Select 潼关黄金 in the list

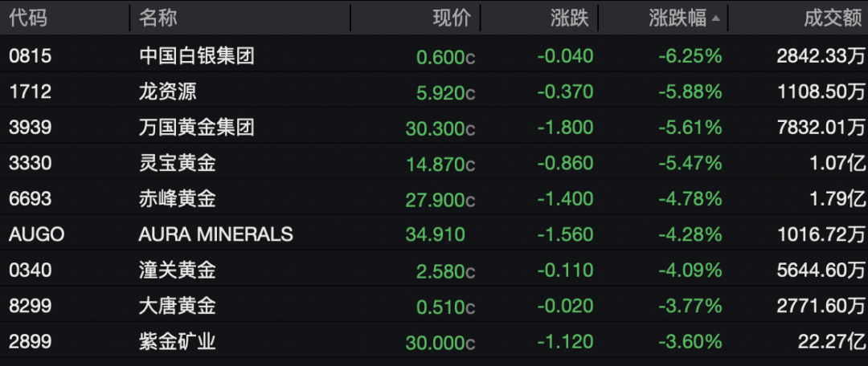(x=178, y=270)
